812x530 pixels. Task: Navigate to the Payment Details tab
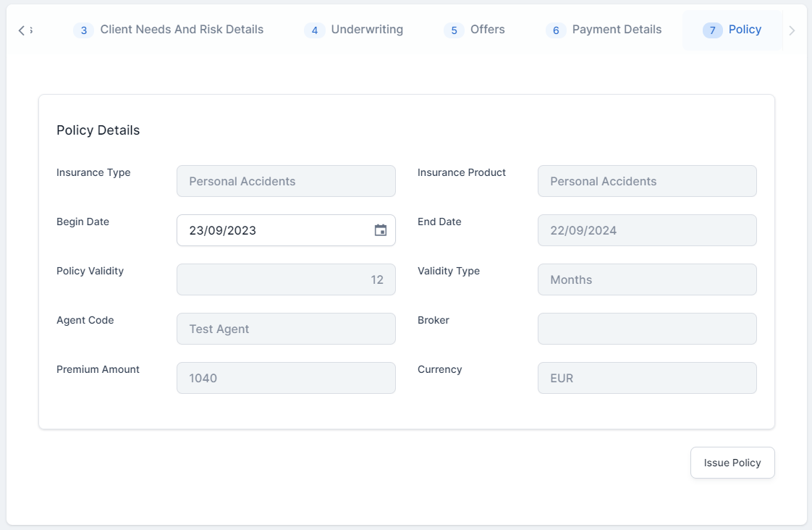[x=604, y=30]
